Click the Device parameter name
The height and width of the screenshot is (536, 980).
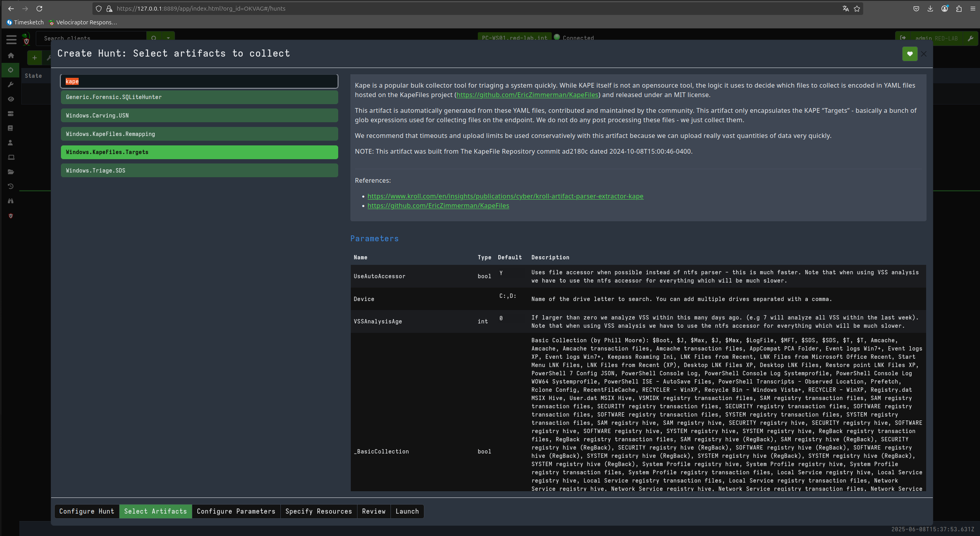click(x=364, y=299)
